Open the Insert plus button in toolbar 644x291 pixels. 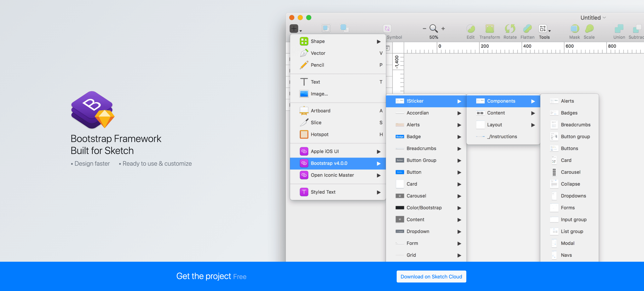pyautogui.click(x=294, y=29)
